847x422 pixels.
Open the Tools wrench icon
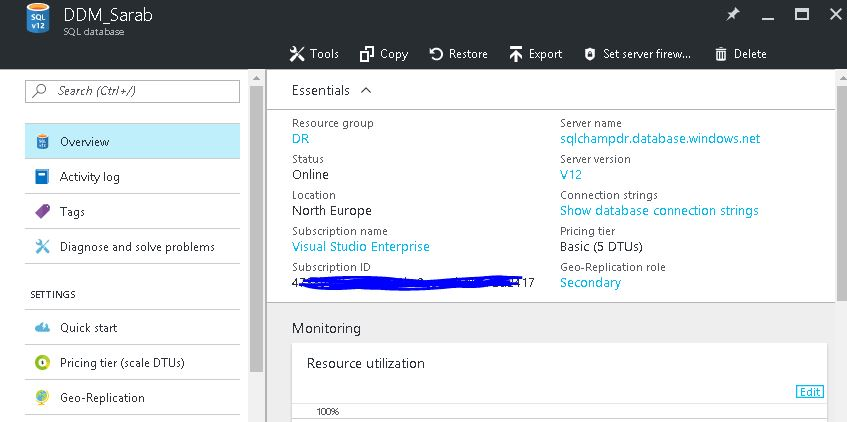coord(297,53)
